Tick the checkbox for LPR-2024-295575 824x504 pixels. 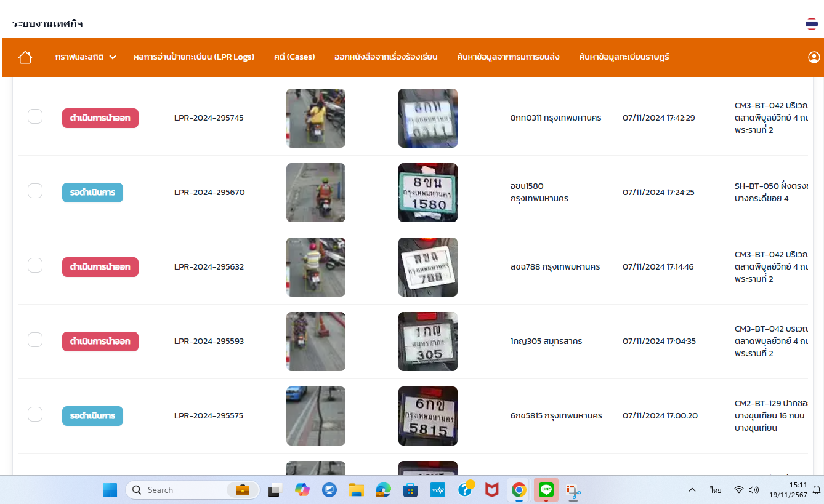(x=35, y=414)
